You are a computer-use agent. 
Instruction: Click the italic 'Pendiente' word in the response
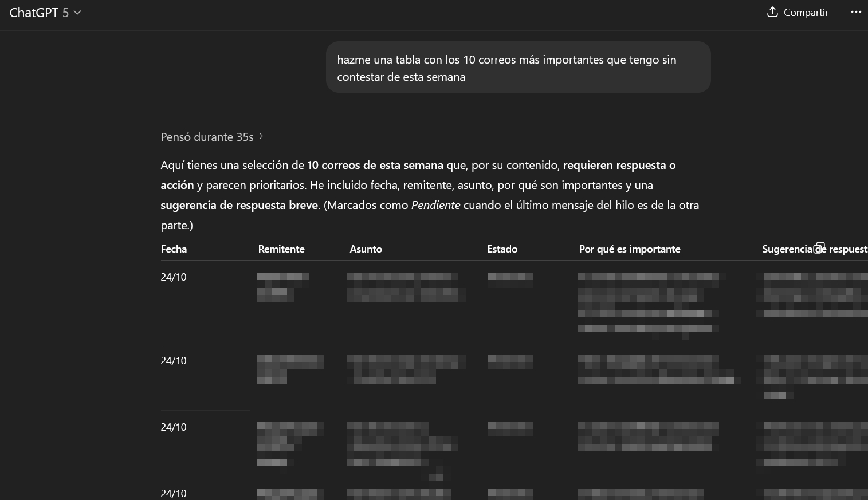435,206
